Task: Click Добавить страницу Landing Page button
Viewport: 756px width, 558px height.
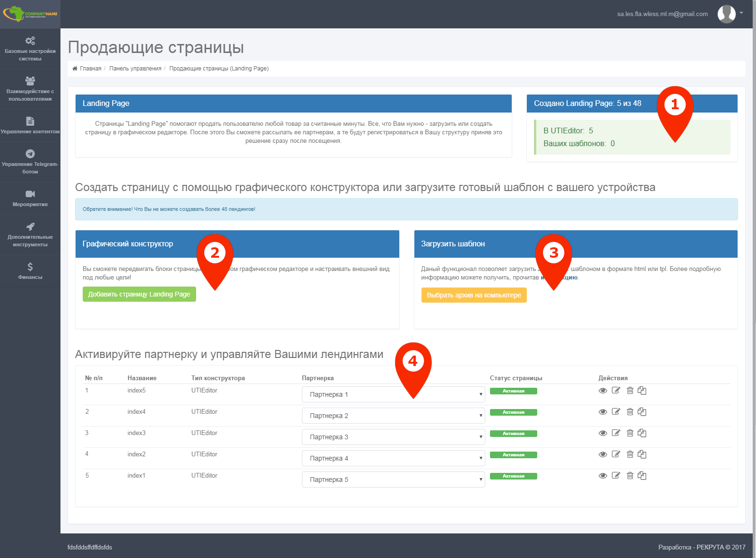Action: (139, 294)
